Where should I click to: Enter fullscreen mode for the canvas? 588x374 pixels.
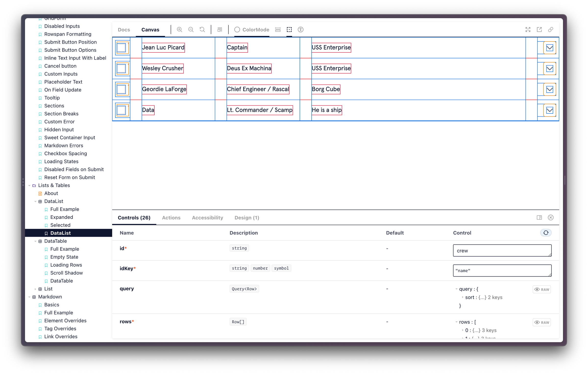pyautogui.click(x=528, y=29)
